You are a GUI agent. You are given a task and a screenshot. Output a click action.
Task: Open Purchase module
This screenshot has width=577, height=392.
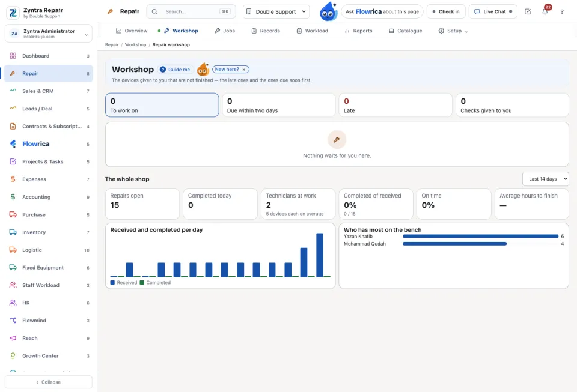tap(49, 214)
